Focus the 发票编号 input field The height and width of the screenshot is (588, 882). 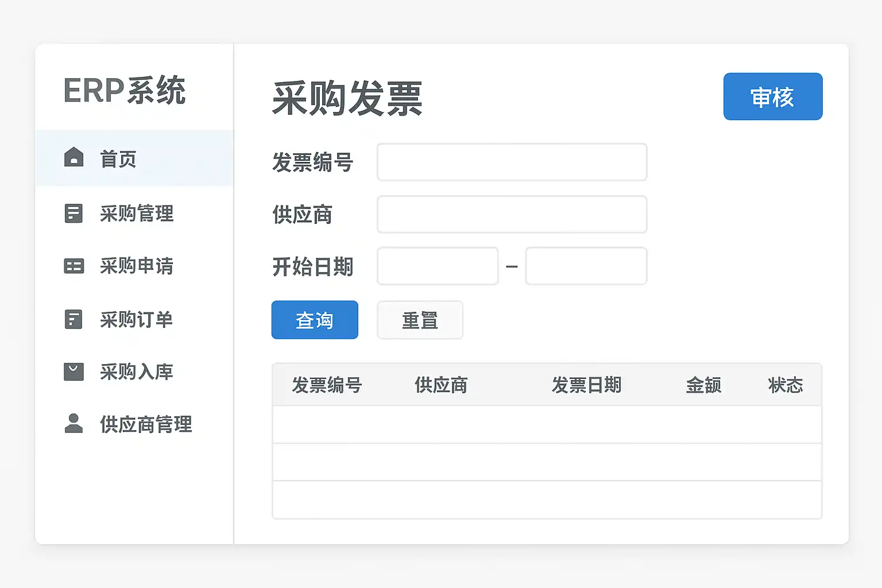[x=512, y=162]
